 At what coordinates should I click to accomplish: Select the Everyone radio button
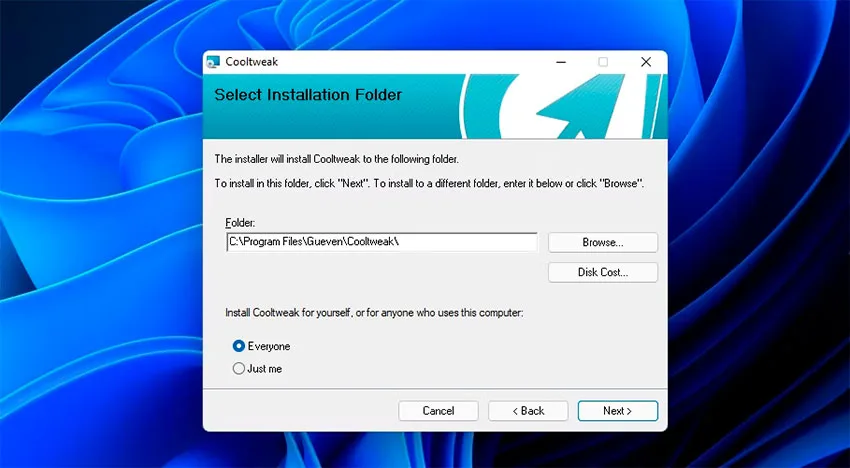pyautogui.click(x=239, y=346)
